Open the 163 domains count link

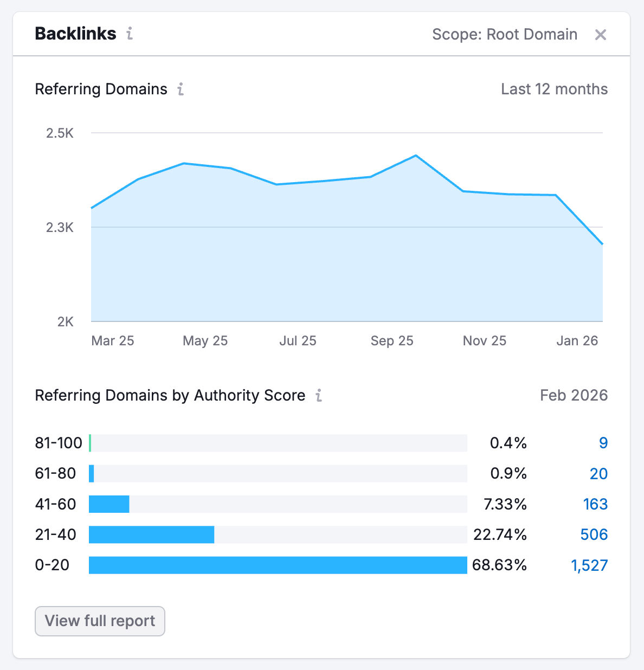595,504
